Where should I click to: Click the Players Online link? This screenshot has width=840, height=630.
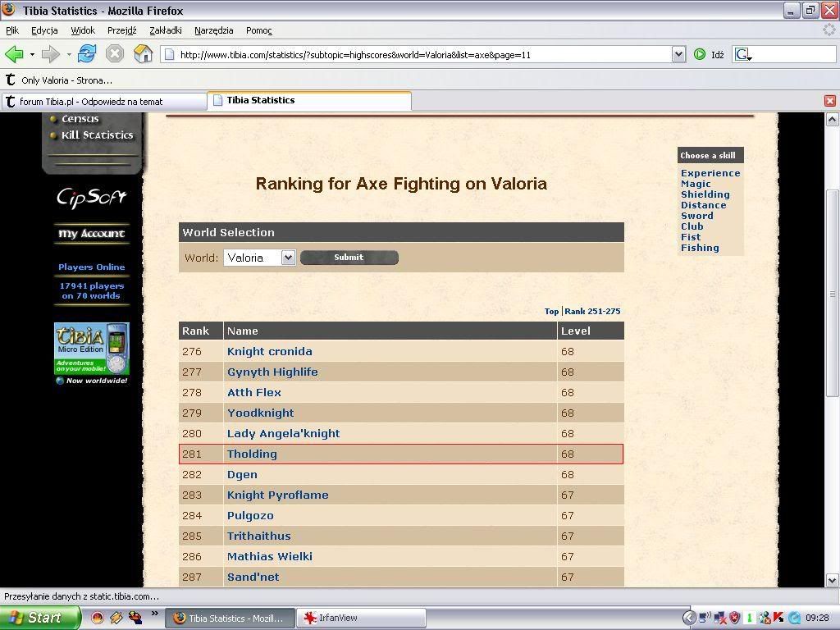pyautogui.click(x=92, y=267)
